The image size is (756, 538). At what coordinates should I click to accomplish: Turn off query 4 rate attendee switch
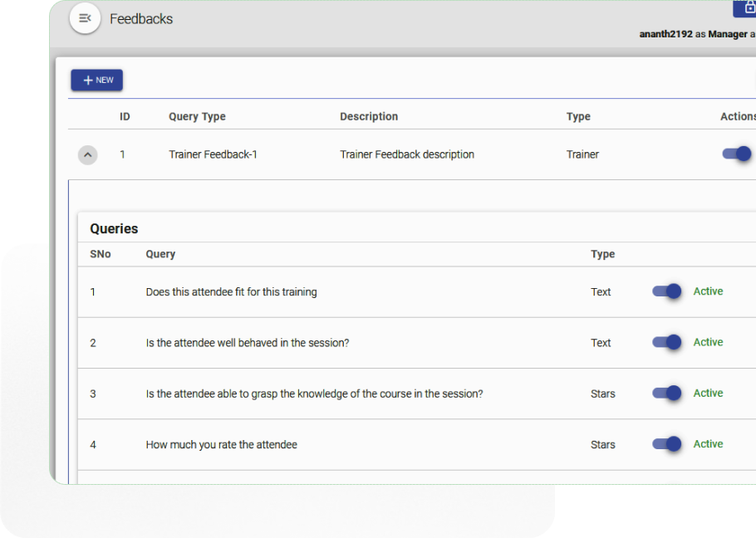click(667, 444)
